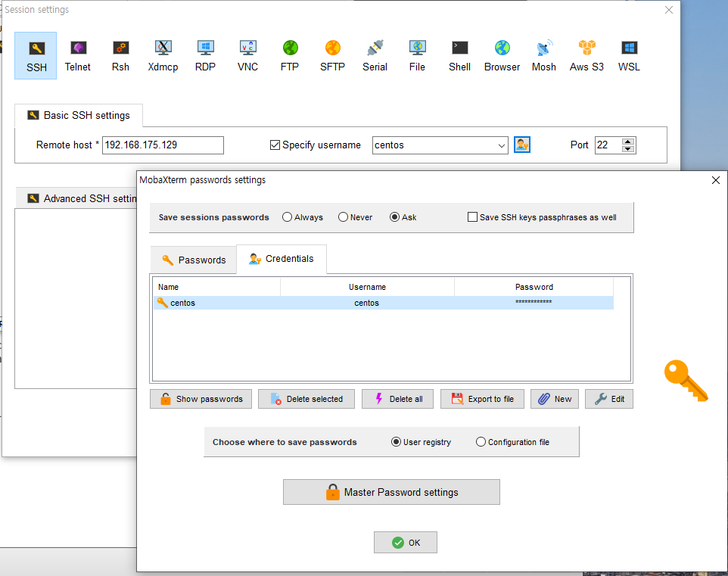Click the centos username cell
This screenshot has width=728, height=576.
coord(367,303)
